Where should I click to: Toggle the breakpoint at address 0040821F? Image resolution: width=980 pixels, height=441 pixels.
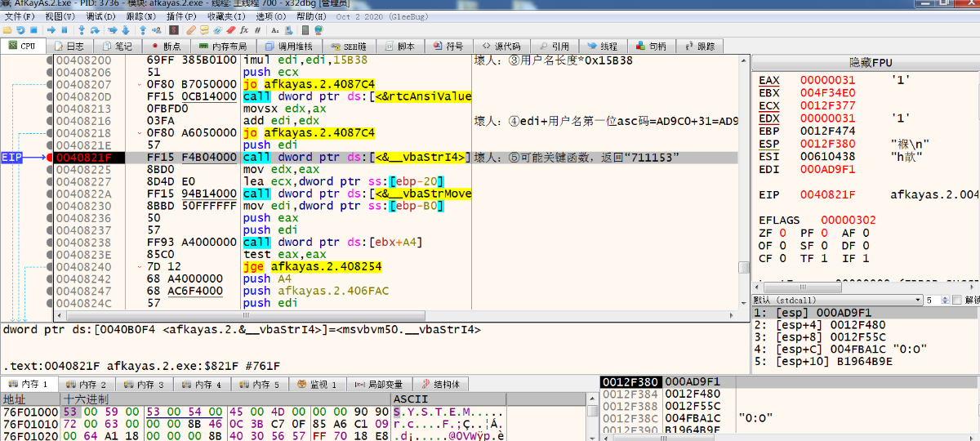tap(51, 157)
